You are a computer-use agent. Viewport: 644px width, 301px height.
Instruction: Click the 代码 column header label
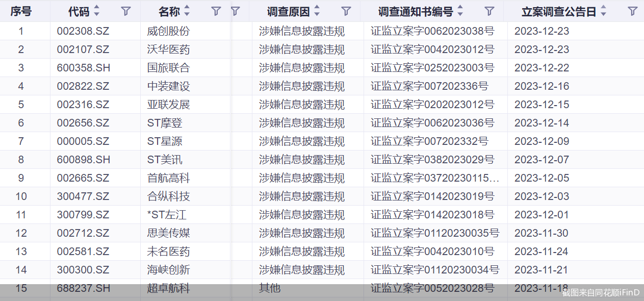(79, 11)
